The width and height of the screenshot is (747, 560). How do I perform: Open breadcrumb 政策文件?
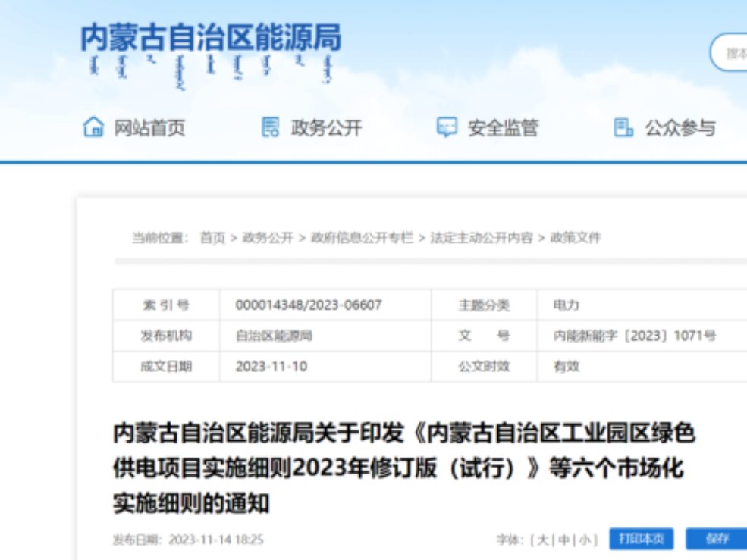click(x=576, y=237)
